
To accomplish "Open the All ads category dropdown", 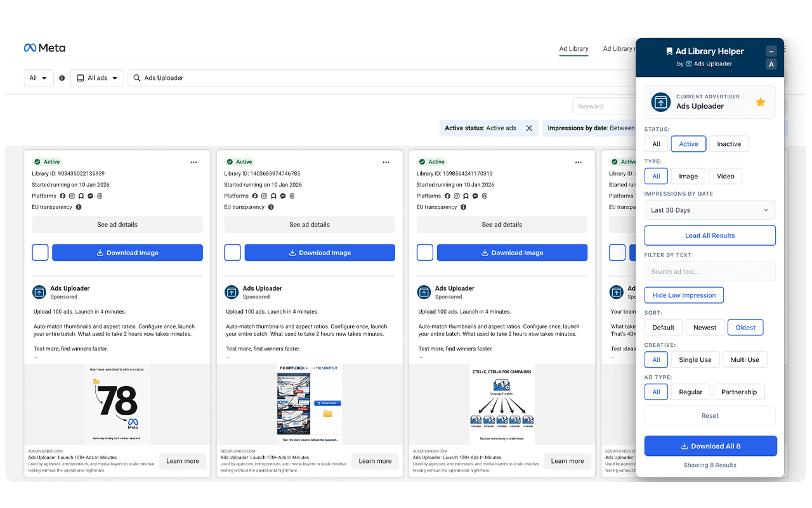I will click(97, 78).
